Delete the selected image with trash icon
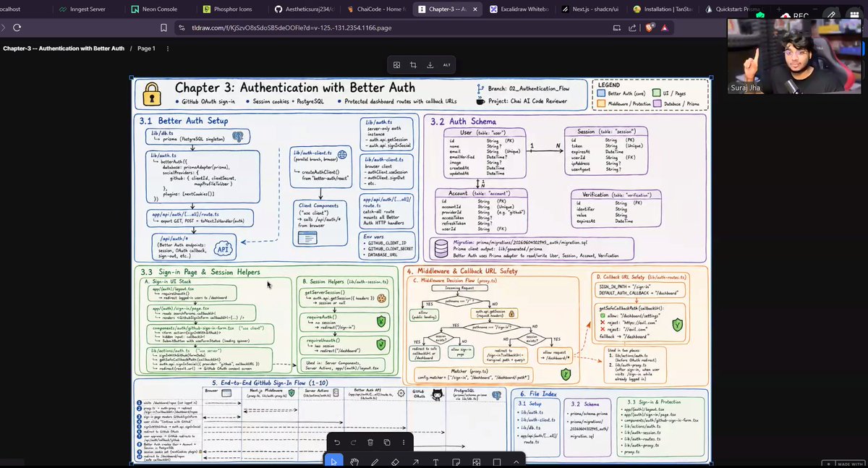This screenshot has width=868, height=468. (x=370, y=442)
